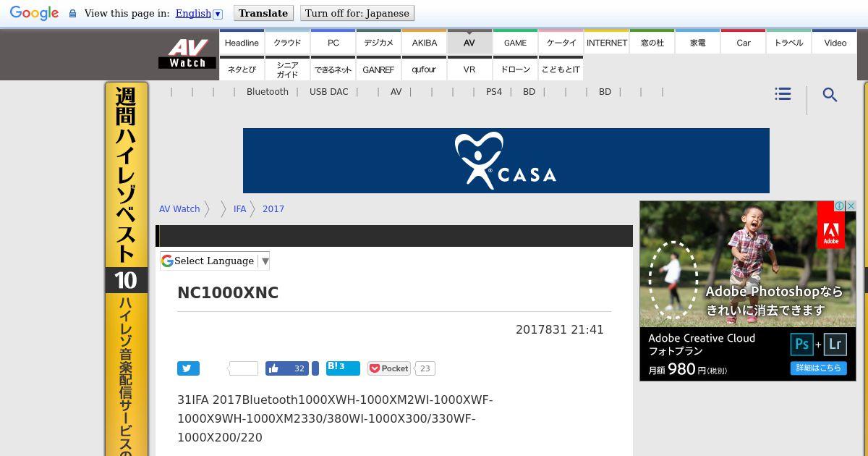Open the ケータイ tab
Image resolution: width=868 pixels, height=456 pixels.
(561, 43)
